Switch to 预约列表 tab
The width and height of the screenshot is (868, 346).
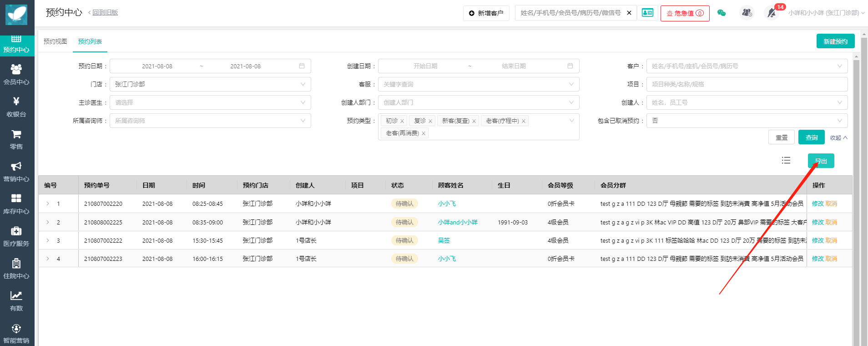pyautogui.click(x=90, y=41)
